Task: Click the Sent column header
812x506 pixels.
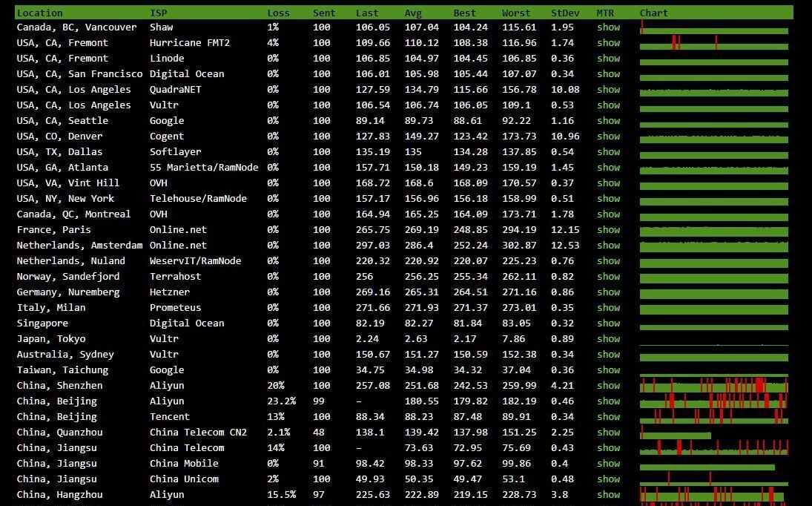Action: (x=324, y=13)
